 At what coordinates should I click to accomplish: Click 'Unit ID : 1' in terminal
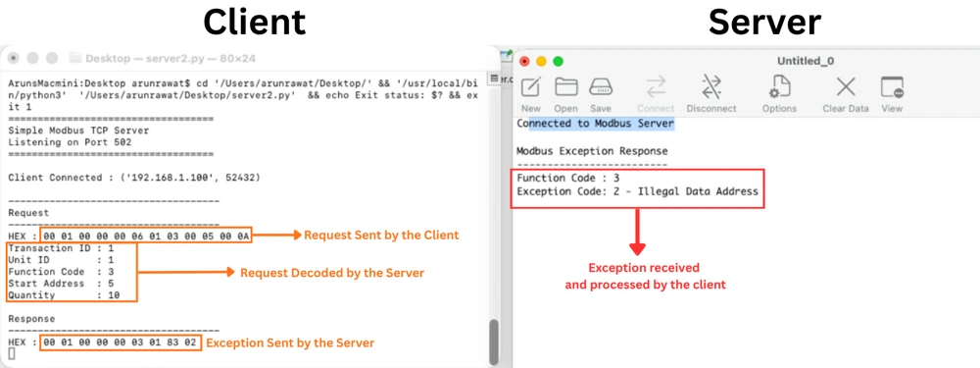coord(61,260)
